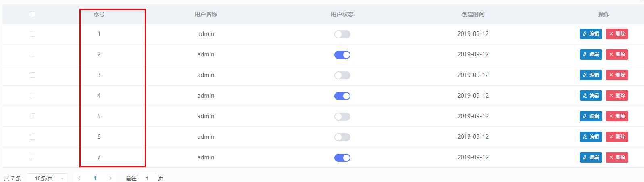Screen dimensions: 644x182
Task: Edit the user in row 7
Action: pos(590,157)
